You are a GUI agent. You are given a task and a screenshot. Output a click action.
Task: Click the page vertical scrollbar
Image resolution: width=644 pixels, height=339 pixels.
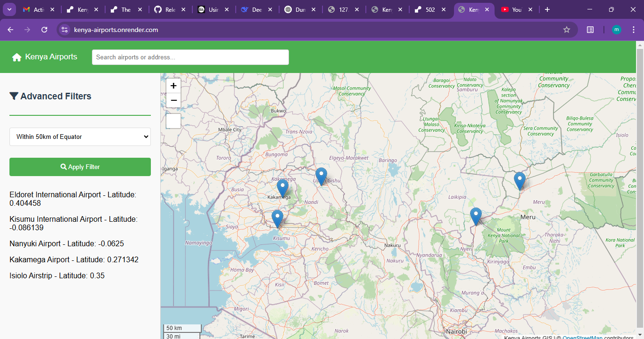[x=640, y=188]
